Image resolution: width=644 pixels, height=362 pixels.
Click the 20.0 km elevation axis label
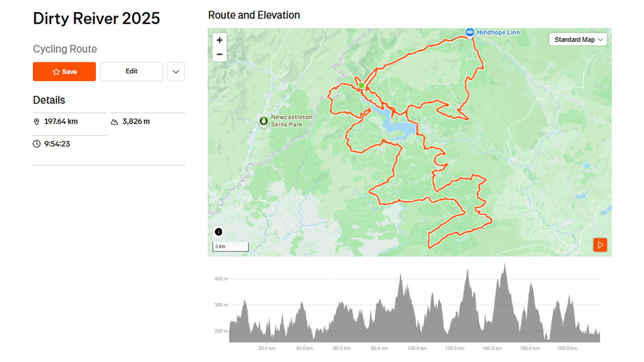click(x=267, y=348)
